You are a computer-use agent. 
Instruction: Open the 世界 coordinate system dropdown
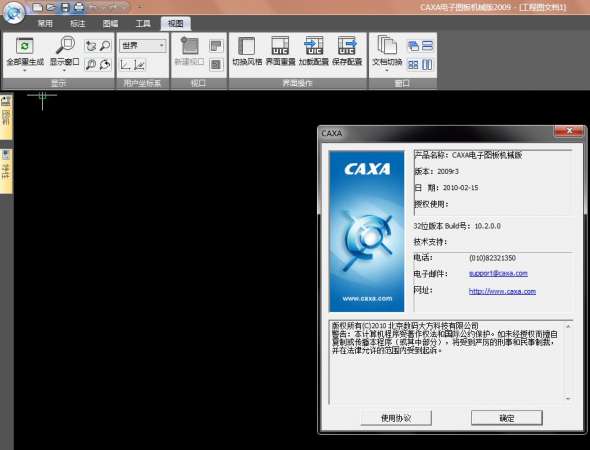[143, 46]
